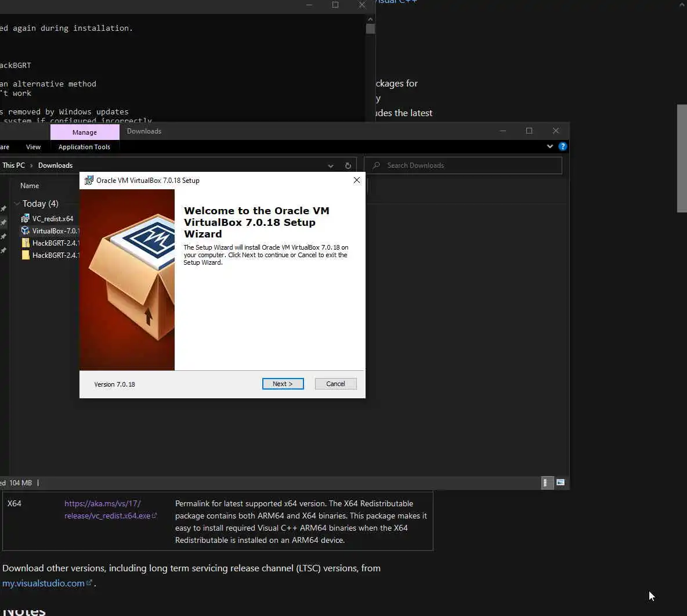This screenshot has height=616, width=687.
Task: Select the Application Tools tab
Action: coord(84,147)
